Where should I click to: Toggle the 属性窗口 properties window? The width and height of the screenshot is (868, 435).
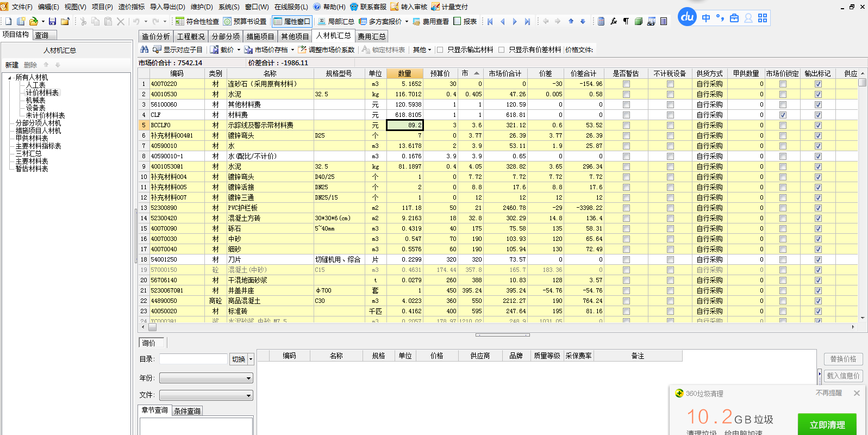(291, 21)
